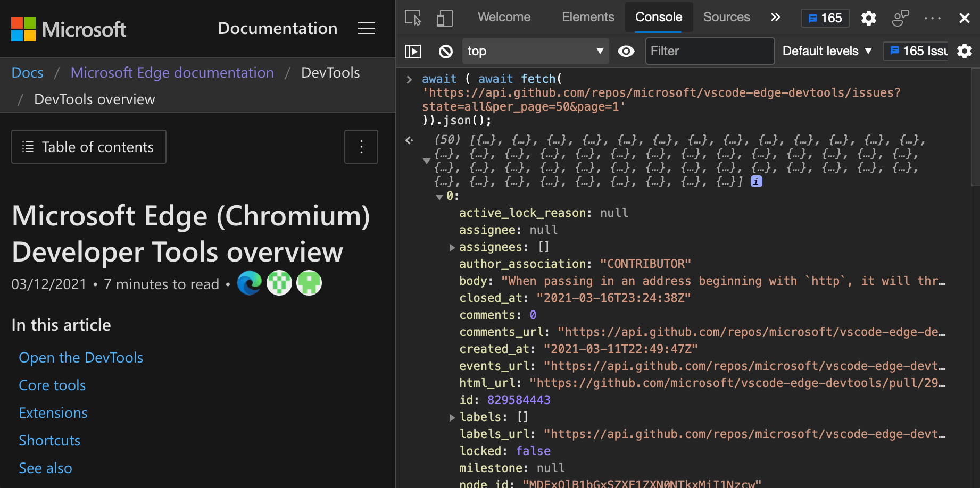Switch to the Sources tab

[x=726, y=17]
